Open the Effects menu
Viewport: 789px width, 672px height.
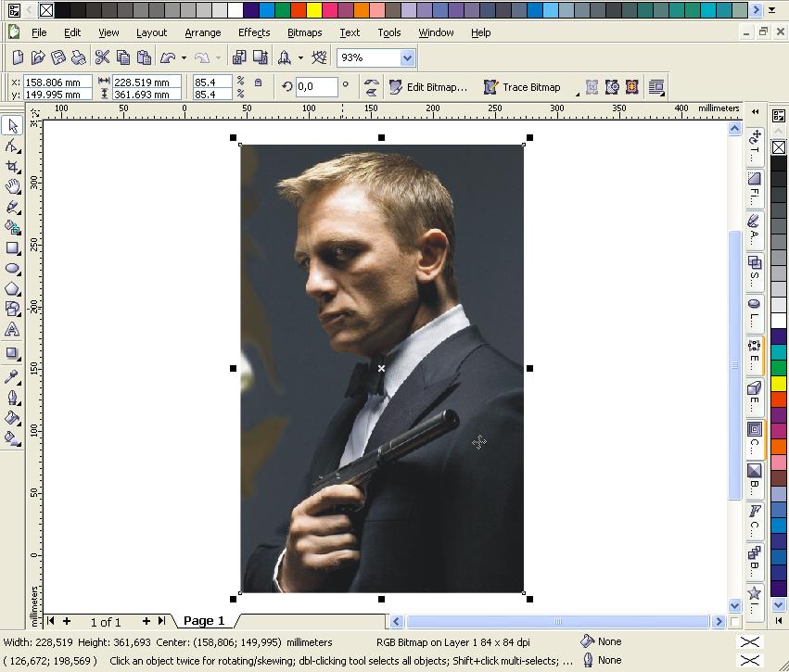(254, 32)
